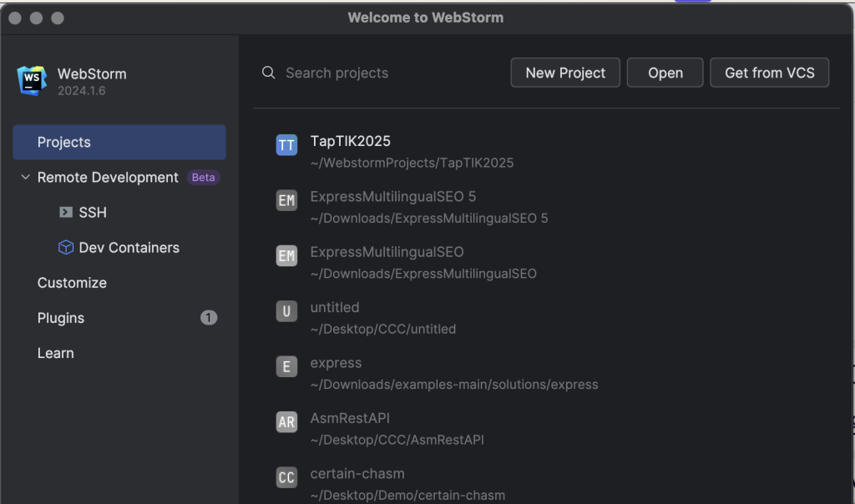Select Projects in the sidebar

pos(119,143)
